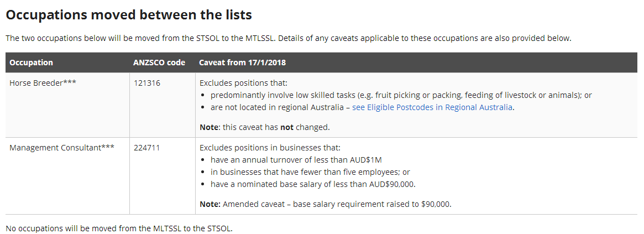Click 'Excludes positions in businesses that:' text
This screenshot has height=234, width=644.
point(270,148)
